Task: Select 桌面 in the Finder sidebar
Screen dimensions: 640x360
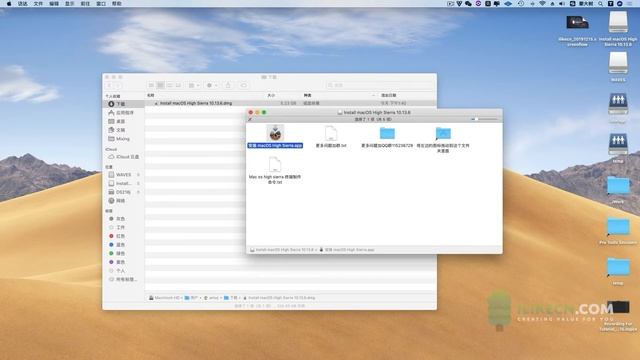Action: click(x=124, y=121)
